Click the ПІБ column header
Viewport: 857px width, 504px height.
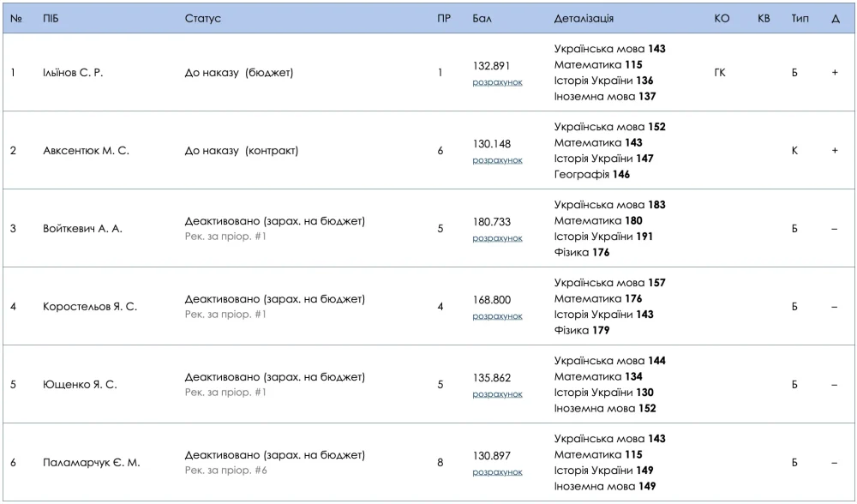point(51,19)
